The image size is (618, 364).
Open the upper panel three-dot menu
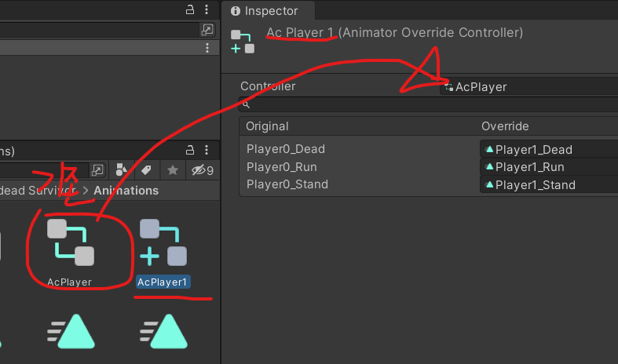pos(207,9)
